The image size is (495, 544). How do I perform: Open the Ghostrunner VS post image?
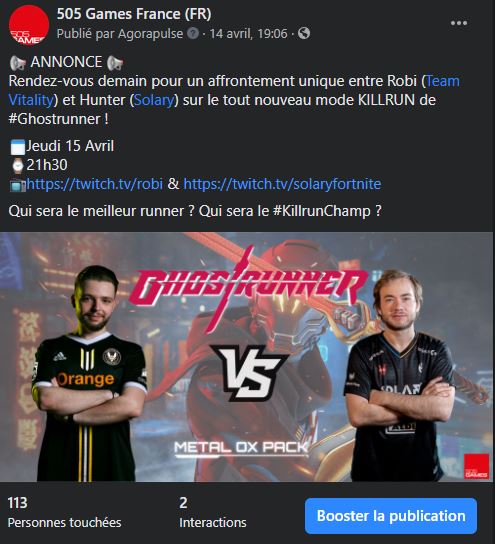(246, 357)
